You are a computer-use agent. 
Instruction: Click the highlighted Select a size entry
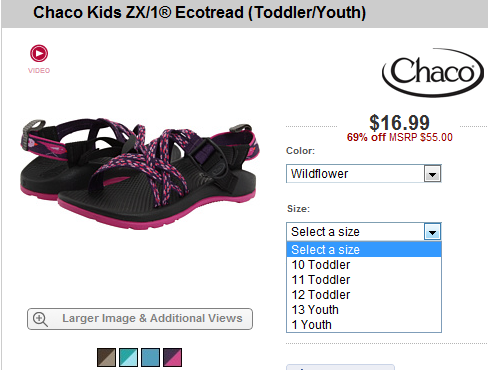(x=364, y=250)
